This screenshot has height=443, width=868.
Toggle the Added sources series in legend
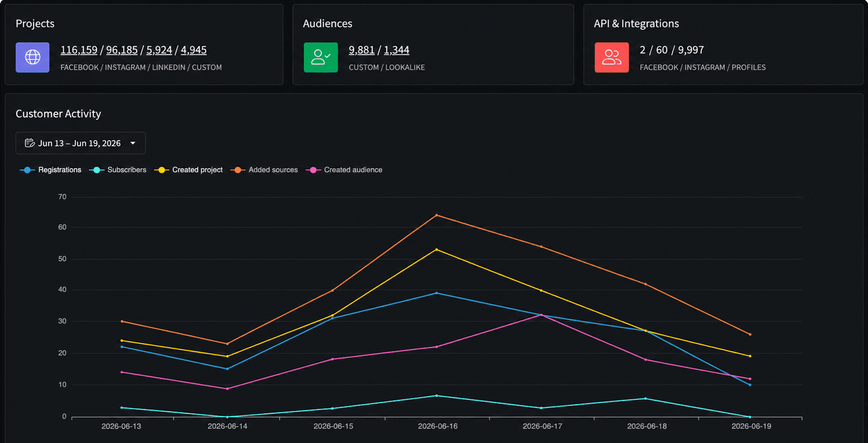tap(264, 170)
